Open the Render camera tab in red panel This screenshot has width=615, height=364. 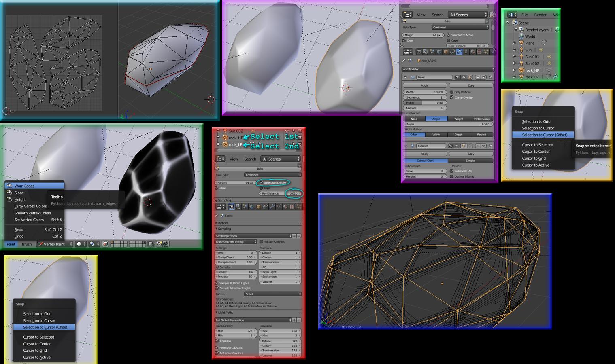click(232, 206)
